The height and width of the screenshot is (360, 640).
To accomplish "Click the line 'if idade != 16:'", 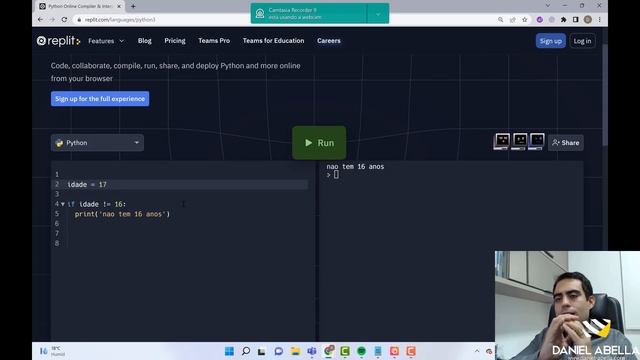I will [x=97, y=204].
